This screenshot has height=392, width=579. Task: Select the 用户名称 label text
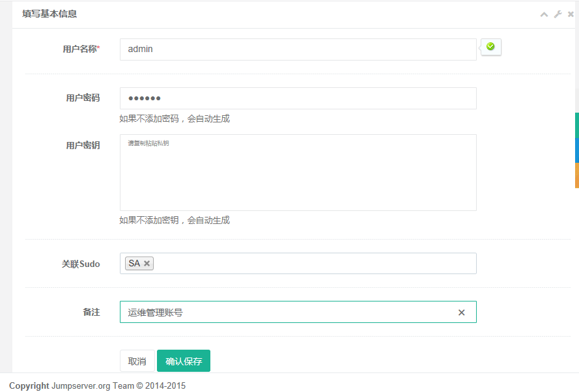[81, 49]
